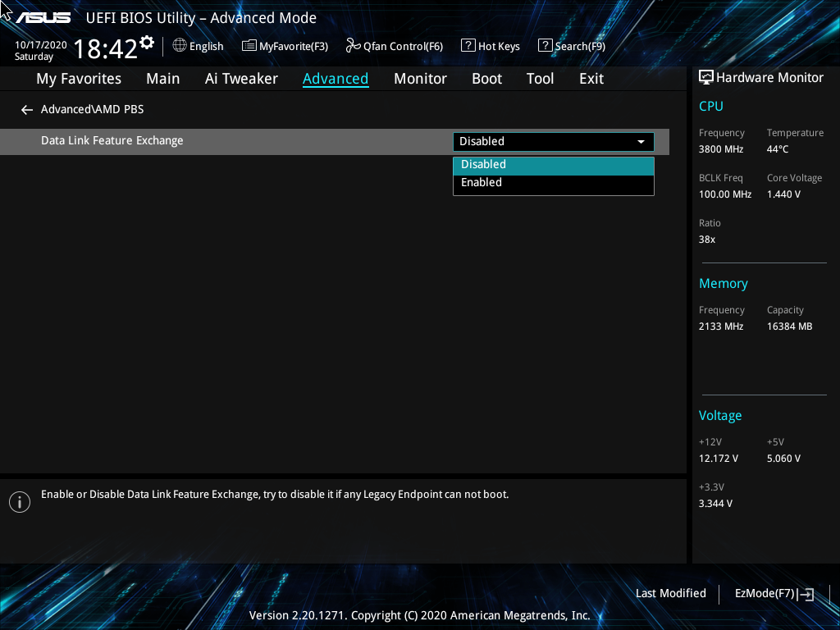Click the Voltage section heading
This screenshot has height=630, width=840.
(x=720, y=416)
